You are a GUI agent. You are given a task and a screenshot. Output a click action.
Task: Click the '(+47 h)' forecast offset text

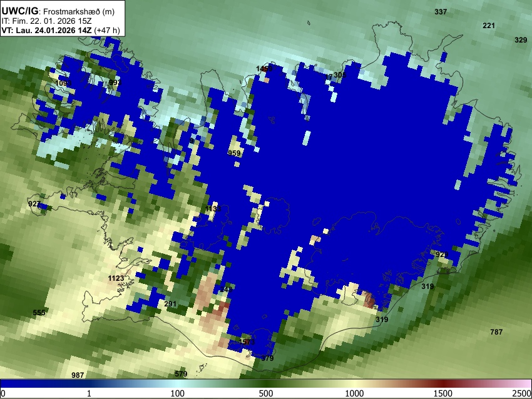tap(107, 31)
